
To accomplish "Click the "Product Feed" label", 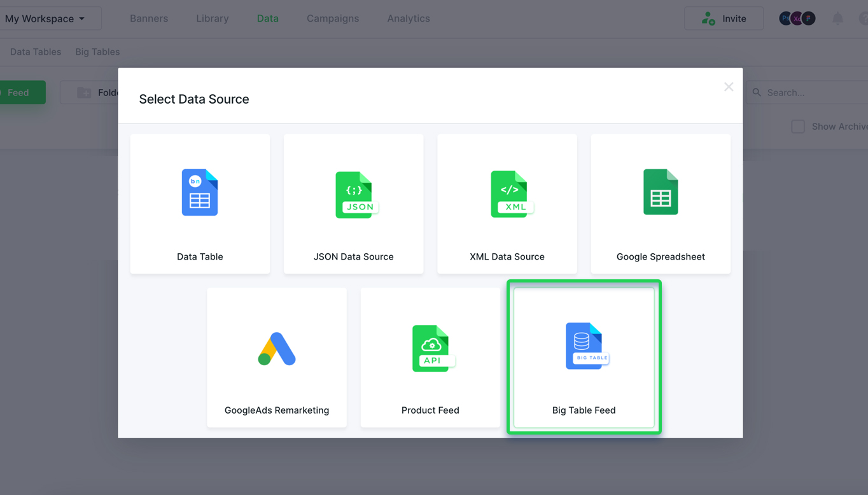I will coord(430,410).
